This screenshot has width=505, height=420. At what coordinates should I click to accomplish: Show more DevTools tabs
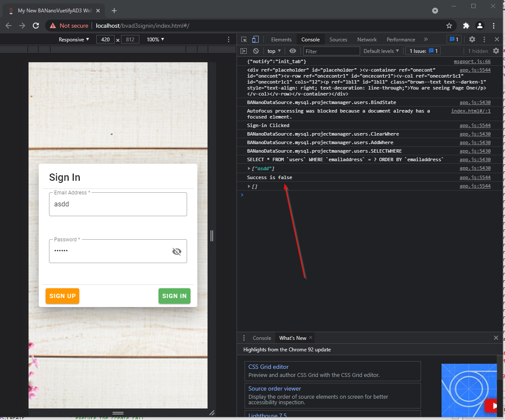click(426, 39)
